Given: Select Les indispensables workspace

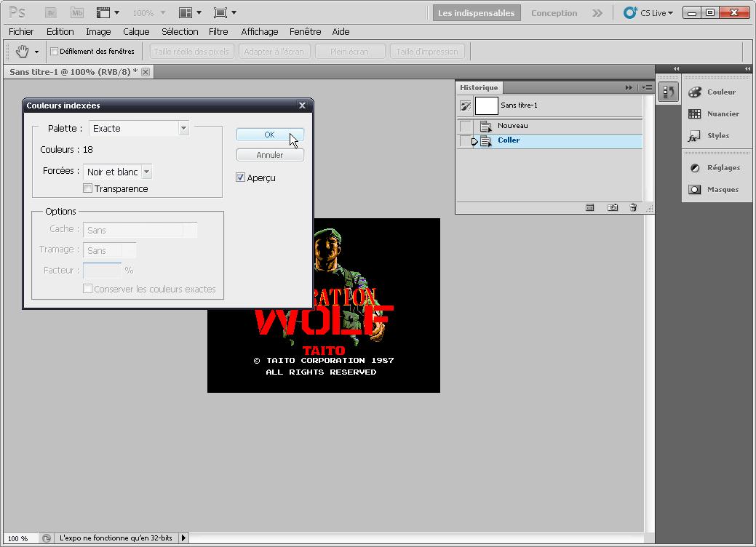Looking at the screenshot, I should click(477, 13).
